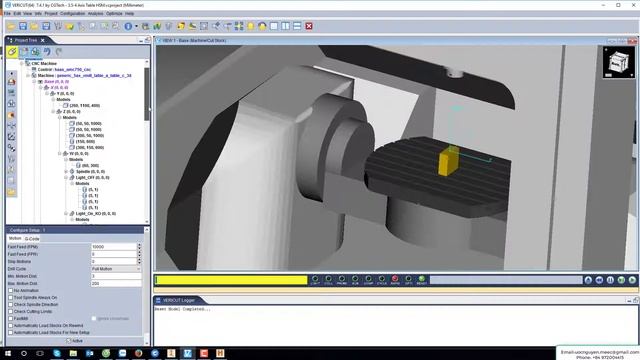Click the yellow headset toolbar icon
640x360 pixels.
pyautogui.click(x=262, y=26)
